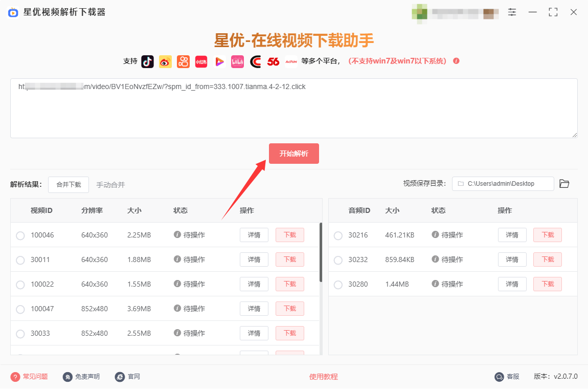
Task: Click the Weibo platform icon
Action: (165, 61)
